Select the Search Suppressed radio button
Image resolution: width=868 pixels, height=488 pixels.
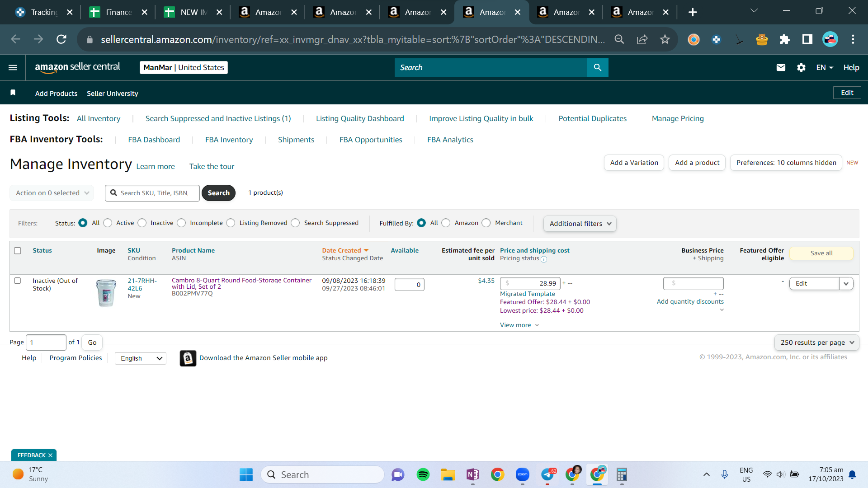coord(295,223)
